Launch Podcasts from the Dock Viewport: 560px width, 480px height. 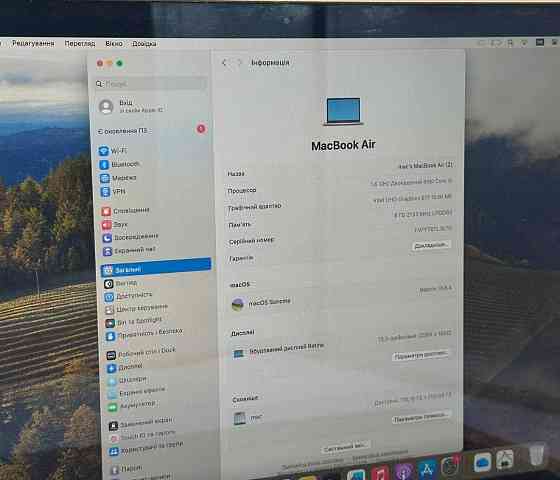click(x=404, y=471)
